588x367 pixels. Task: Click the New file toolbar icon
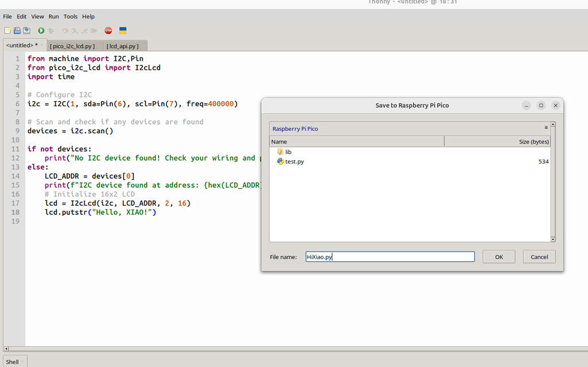click(7, 30)
